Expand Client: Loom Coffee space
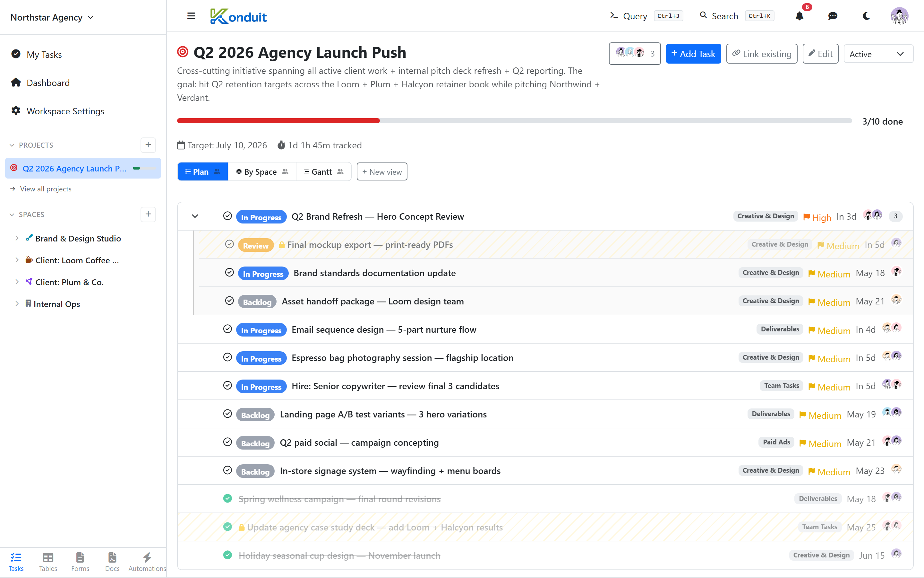 [x=17, y=260]
